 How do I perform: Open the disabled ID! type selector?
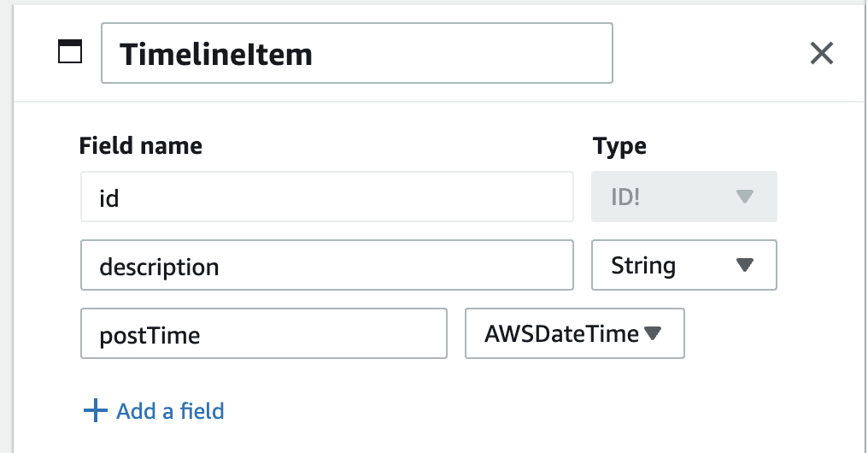[684, 197]
